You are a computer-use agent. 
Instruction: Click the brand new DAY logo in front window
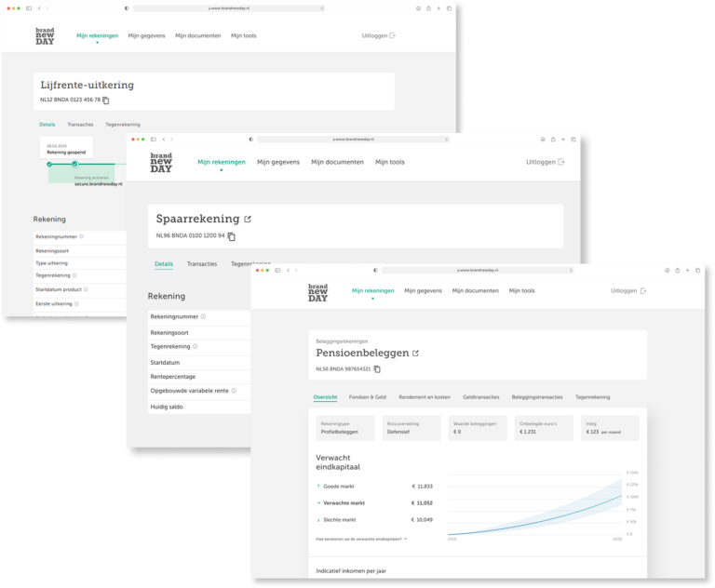(317, 292)
